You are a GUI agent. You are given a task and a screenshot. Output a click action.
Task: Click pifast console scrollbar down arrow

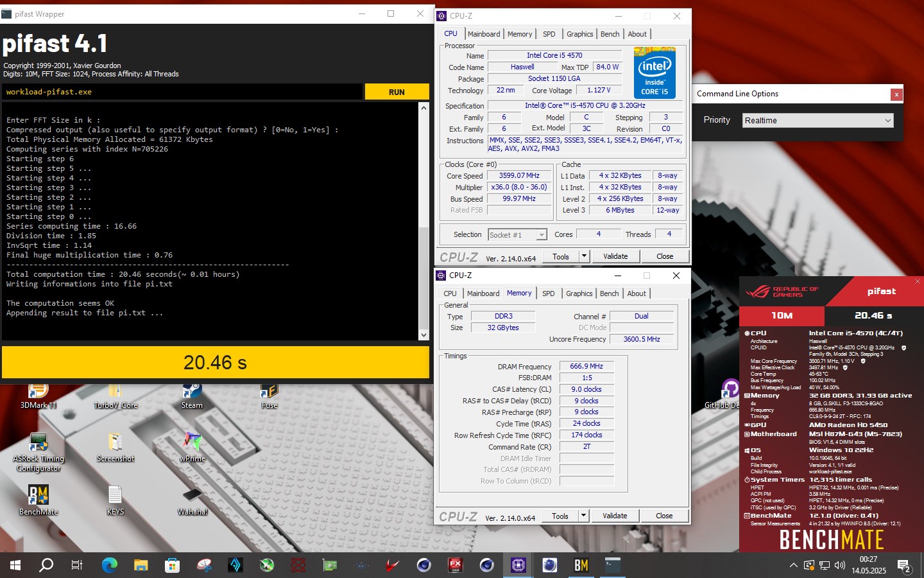[x=424, y=335]
